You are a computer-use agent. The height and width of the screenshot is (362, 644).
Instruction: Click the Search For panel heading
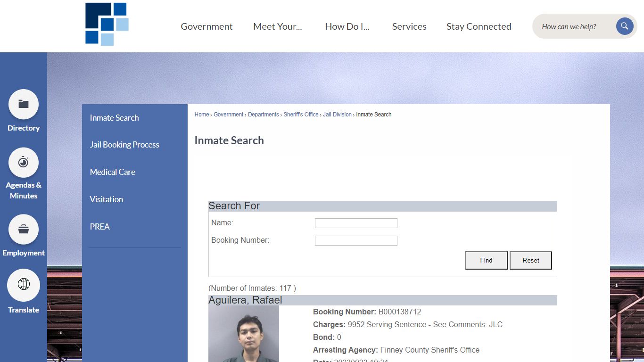click(x=234, y=206)
